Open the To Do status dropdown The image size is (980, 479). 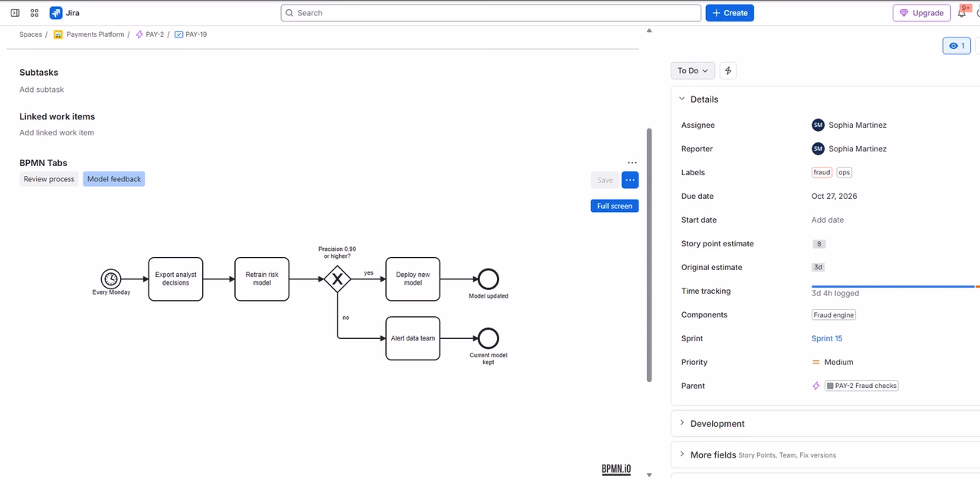[693, 70]
